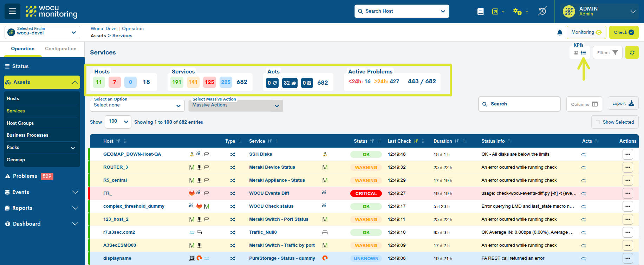Click the Meraki M icon beside Meraki Device Status
Screen dimensions: 644x265
[325, 167]
